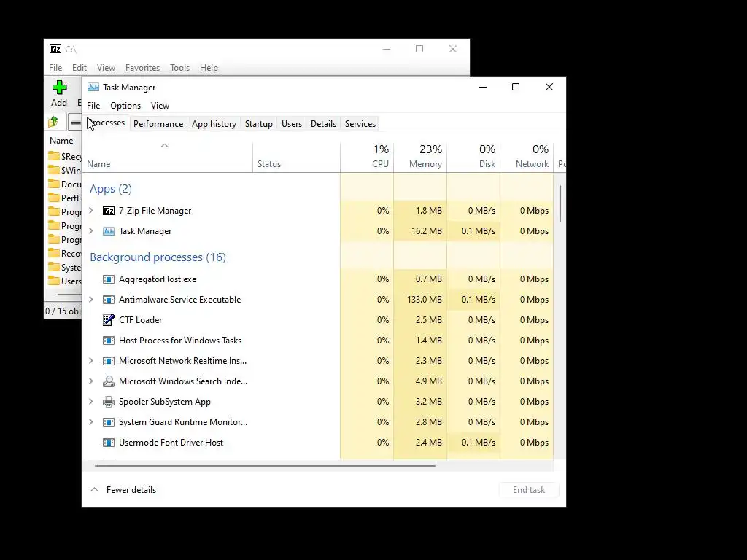
Task: Click Microsoft Network Realtime Inspection icon
Action: click(x=109, y=361)
